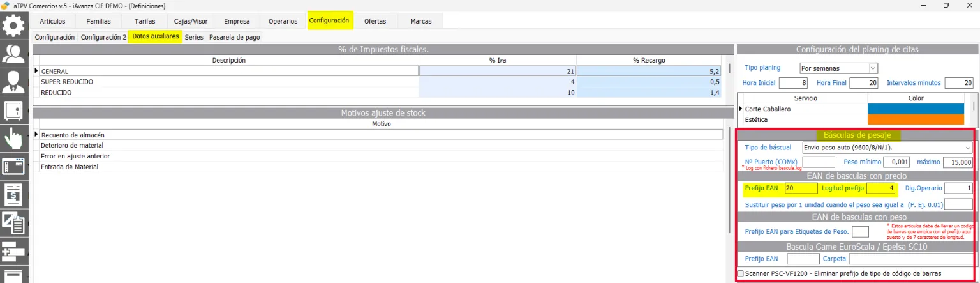Open the Pasarela de pago sub-tab
The height and width of the screenshot is (283, 980).
[234, 37]
